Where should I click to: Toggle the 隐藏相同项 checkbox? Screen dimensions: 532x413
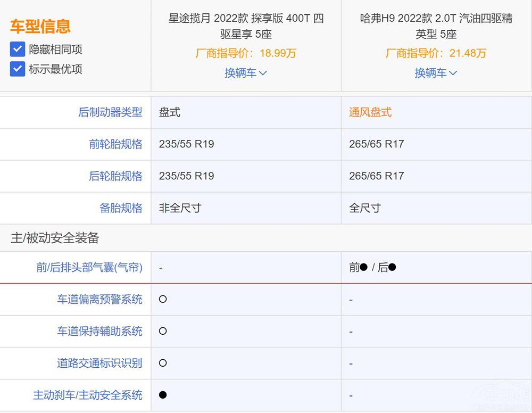18,49
